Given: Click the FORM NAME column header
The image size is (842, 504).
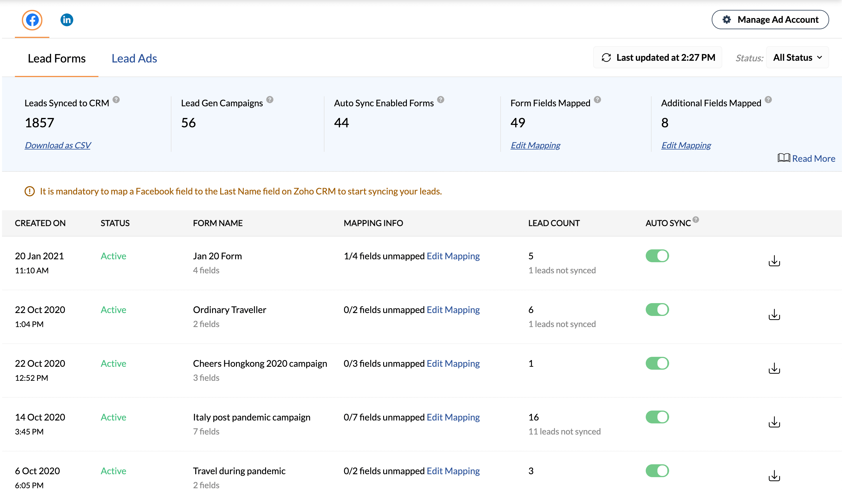Looking at the screenshot, I should coord(218,223).
